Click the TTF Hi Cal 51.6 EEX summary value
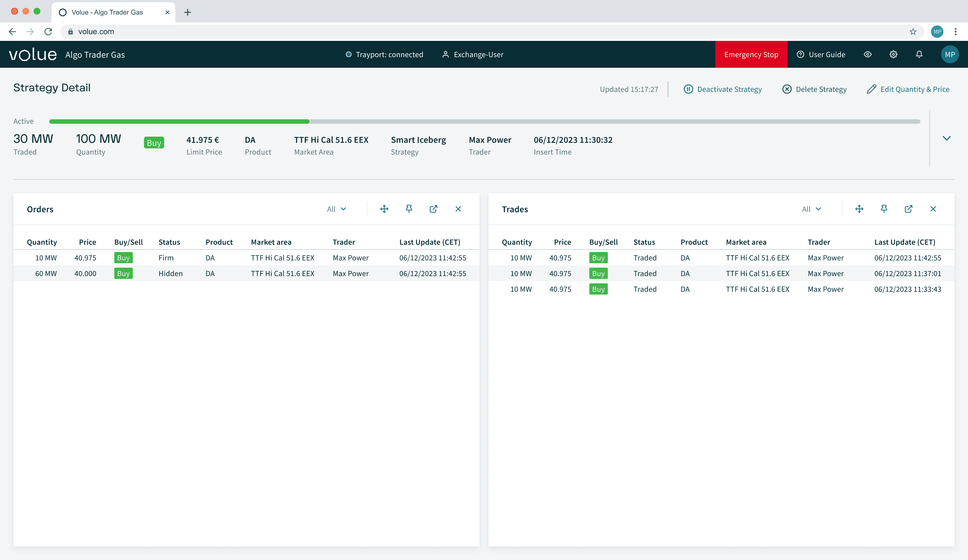 pyautogui.click(x=331, y=140)
